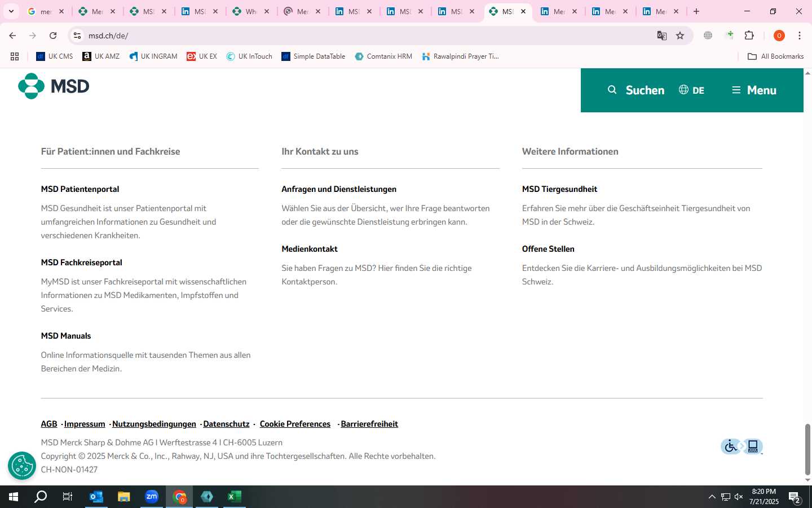Open the orange profile avatar
The image size is (812, 508).
[x=779, y=36]
